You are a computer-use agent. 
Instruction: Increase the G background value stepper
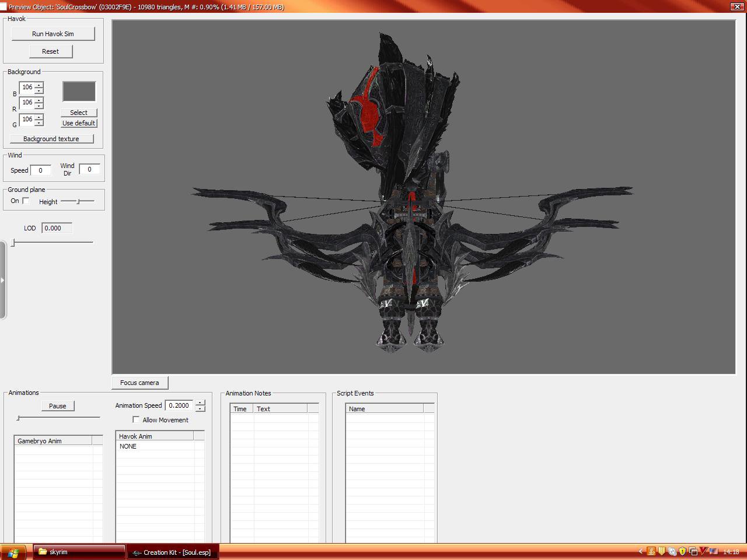tap(39, 117)
